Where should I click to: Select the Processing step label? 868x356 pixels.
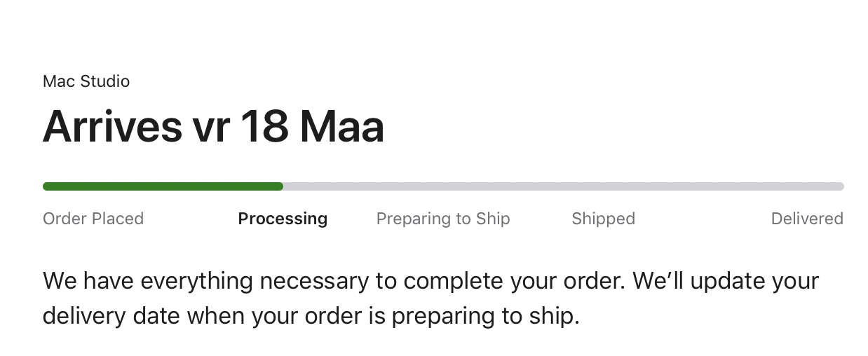pos(283,219)
